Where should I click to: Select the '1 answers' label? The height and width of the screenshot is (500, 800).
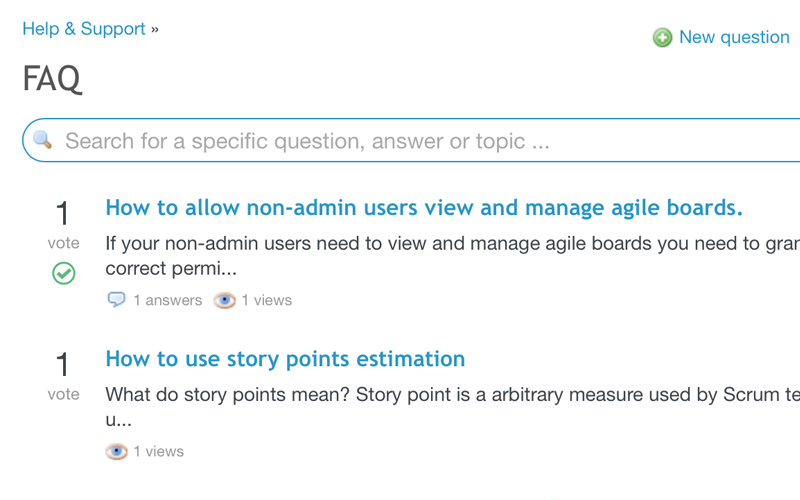pyautogui.click(x=167, y=300)
